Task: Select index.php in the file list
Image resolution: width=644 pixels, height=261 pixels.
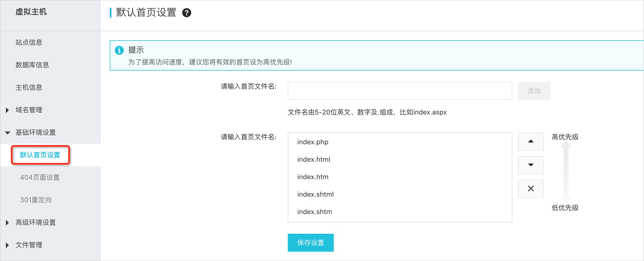Action: 312,142
